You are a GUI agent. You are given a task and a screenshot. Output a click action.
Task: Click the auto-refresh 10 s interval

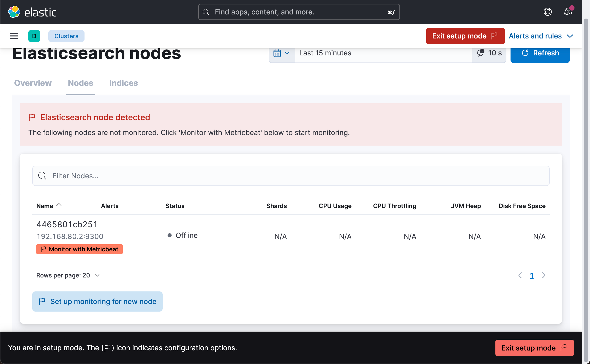click(x=490, y=53)
